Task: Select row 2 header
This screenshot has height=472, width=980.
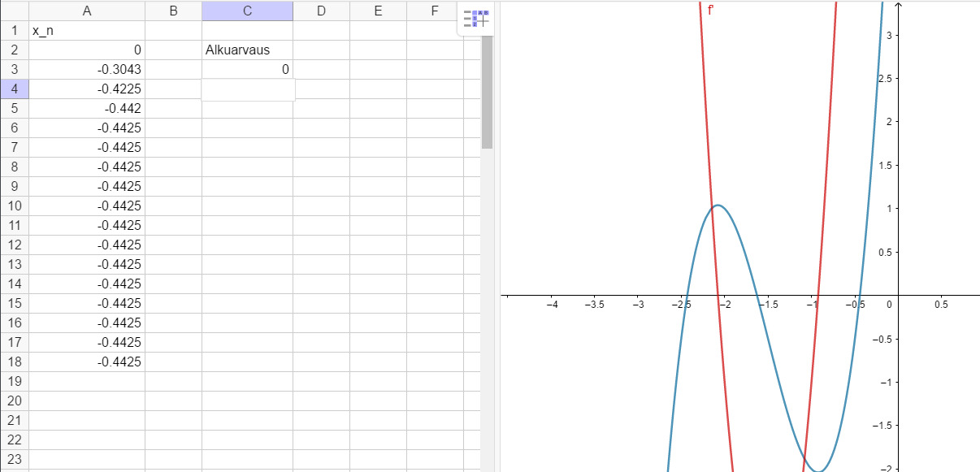Action: (x=15, y=50)
